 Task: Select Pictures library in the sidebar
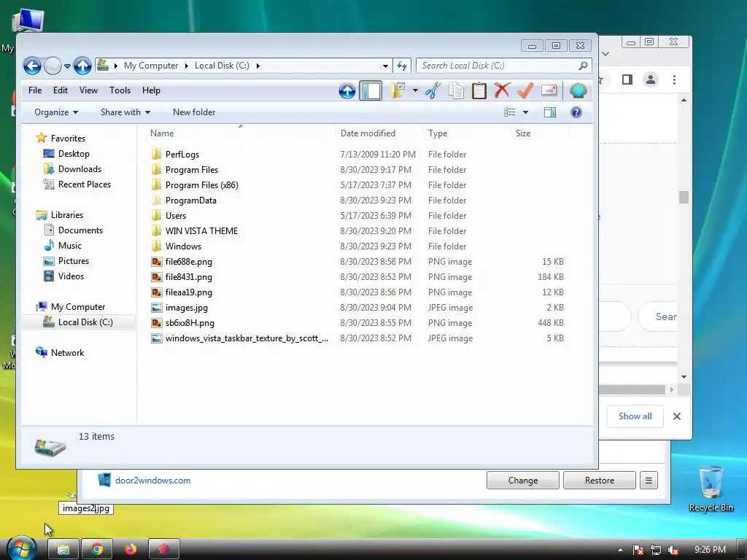pyautogui.click(x=66, y=261)
